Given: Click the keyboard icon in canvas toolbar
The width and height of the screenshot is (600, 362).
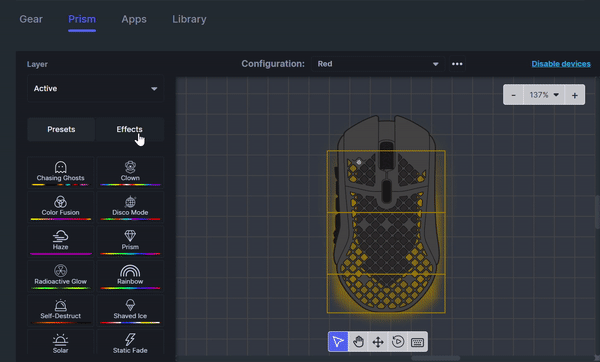Looking at the screenshot, I should click(x=417, y=341).
